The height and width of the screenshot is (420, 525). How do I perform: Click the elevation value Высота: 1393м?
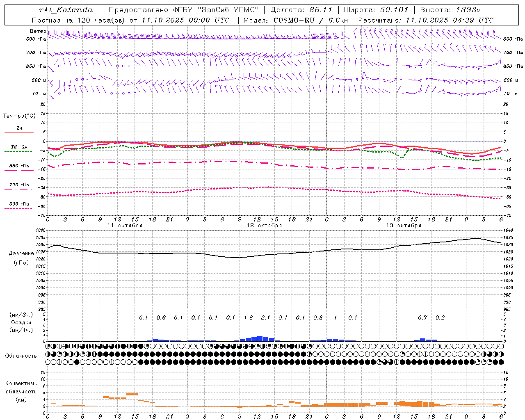(450, 10)
